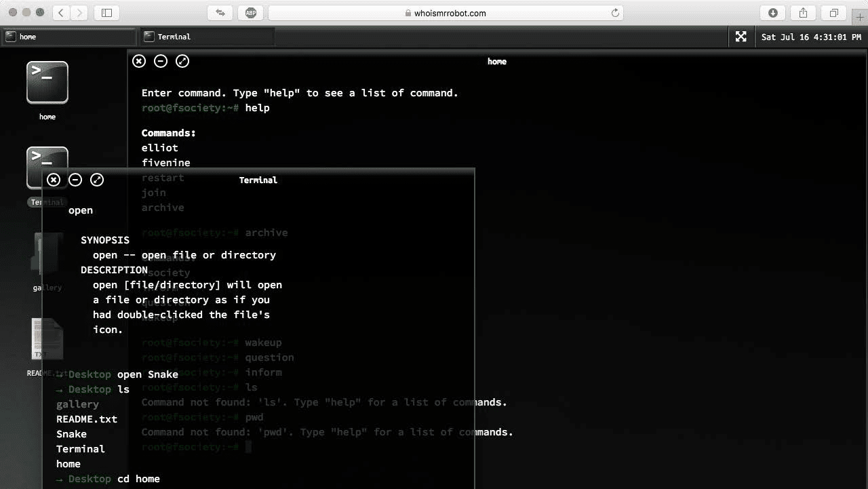868x489 pixels.
Task: Click the "root@fsociety:~# help" prompt line
Action: point(205,108)
